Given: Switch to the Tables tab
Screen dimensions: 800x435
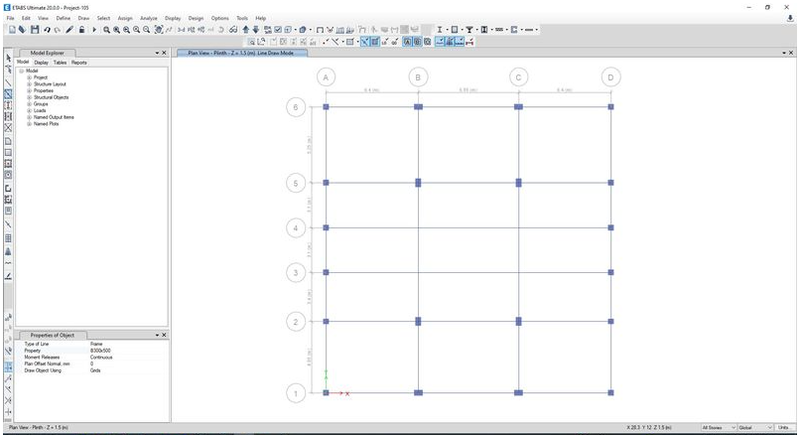Looking at the screenshot, I should (x=60, y=62).
